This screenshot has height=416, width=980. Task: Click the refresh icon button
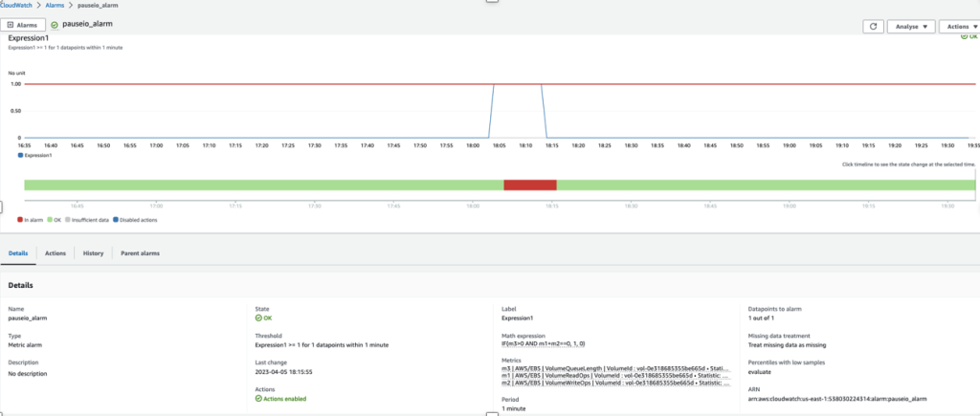[x=873, y=26]
